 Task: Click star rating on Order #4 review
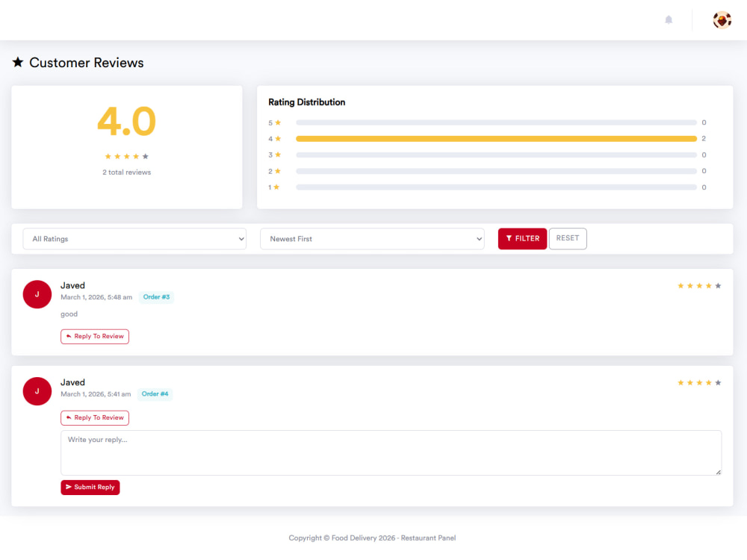699,383
